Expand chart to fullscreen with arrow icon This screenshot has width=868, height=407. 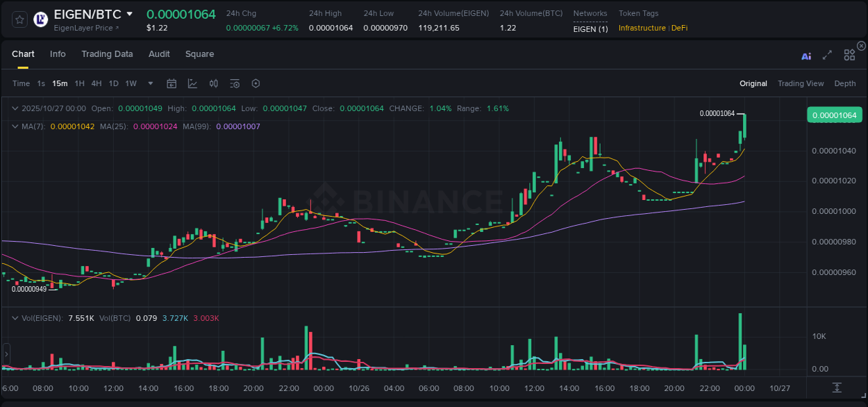click(x=826, y=56)
